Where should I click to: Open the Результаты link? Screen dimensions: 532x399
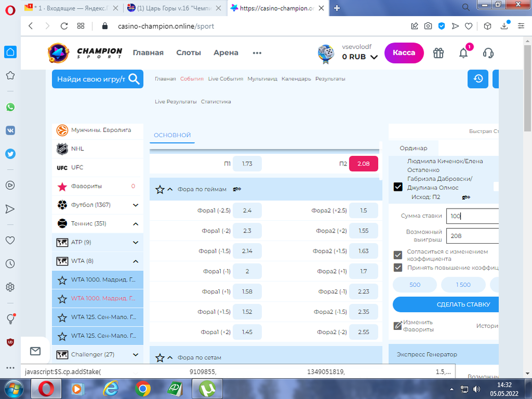click(330, 79)
